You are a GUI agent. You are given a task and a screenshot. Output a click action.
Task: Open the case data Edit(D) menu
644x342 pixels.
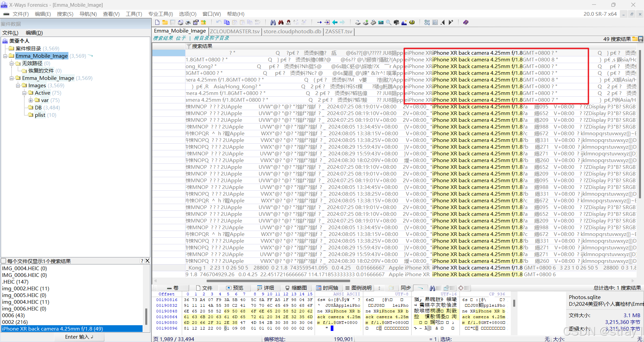tap(34, 33)
